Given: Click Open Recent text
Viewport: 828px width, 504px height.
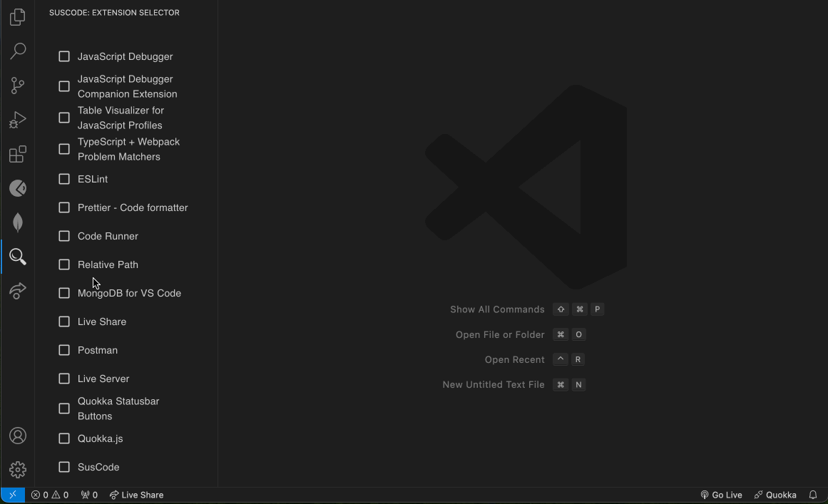Looking at the screenshot, I should [x=514, y=359].
